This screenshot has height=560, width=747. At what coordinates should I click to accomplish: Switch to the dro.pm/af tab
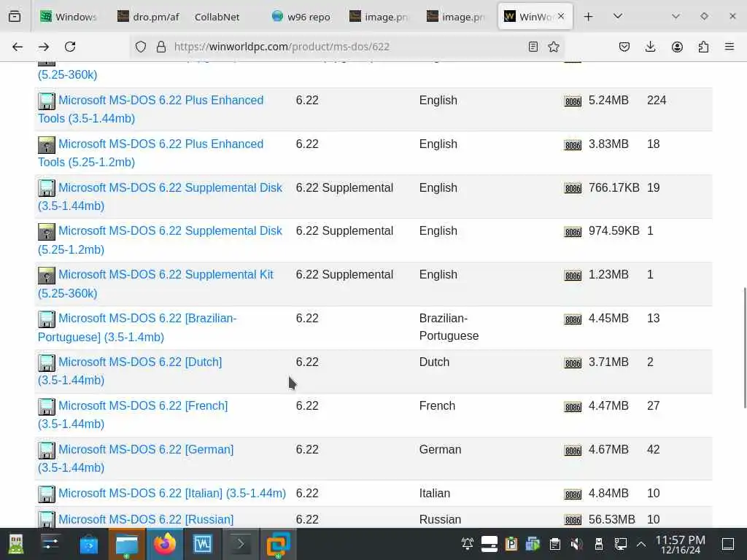[x=148, y=17]
